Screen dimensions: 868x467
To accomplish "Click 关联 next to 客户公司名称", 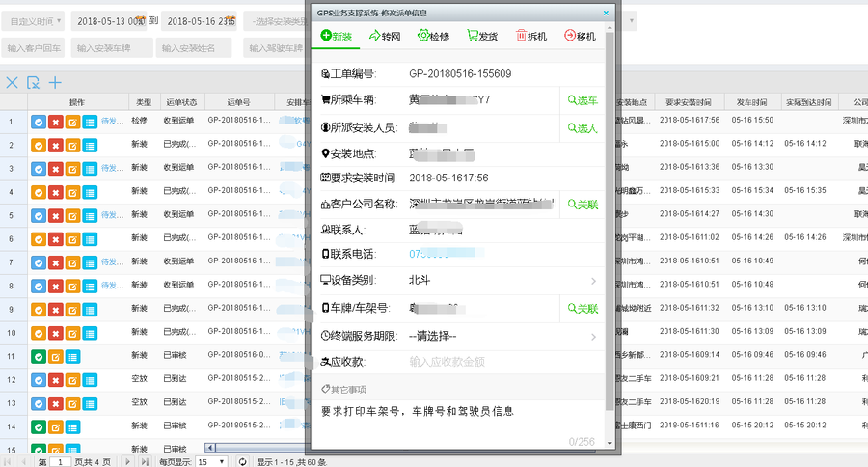I will point(583,205).
